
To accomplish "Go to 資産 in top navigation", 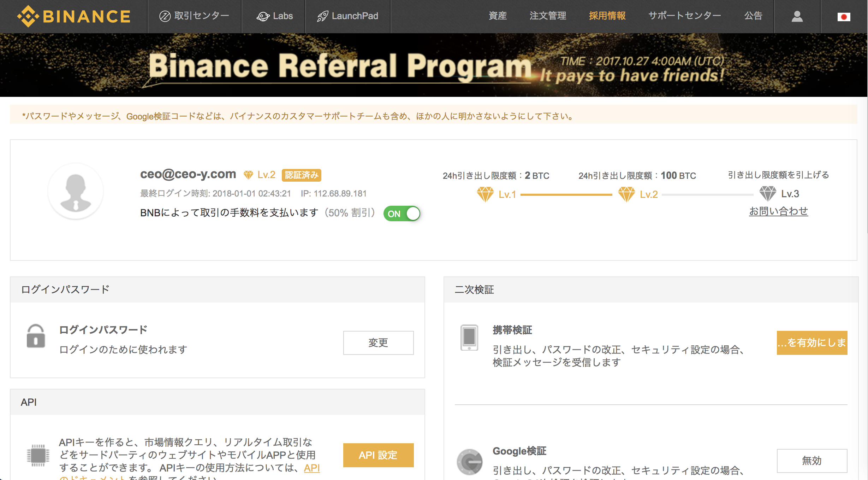I will 498,16.
